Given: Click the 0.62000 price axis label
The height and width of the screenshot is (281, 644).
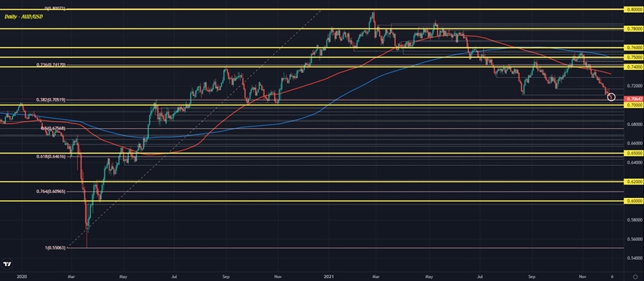Looking at the screenshot, I should (x=633, y=182).
